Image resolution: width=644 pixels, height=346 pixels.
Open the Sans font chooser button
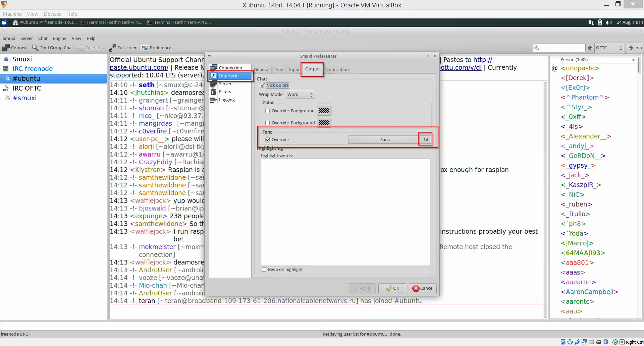click(x=383, y=140)
